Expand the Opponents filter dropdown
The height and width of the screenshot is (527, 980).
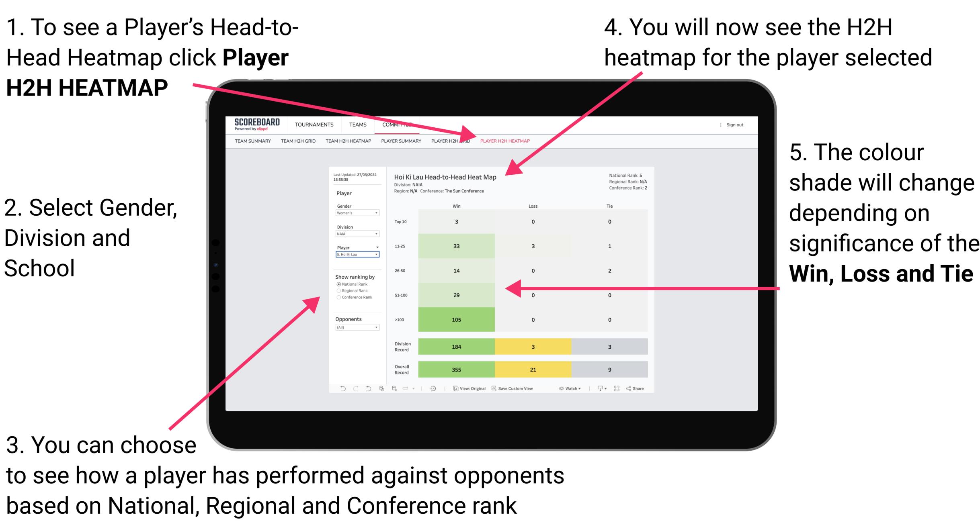click(375, 328)
